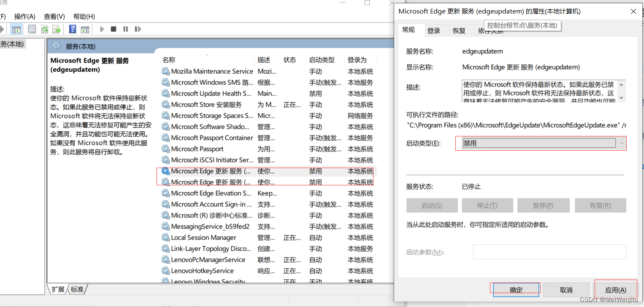Click gear icon in 服务(本地) panel header

point(57,46)
